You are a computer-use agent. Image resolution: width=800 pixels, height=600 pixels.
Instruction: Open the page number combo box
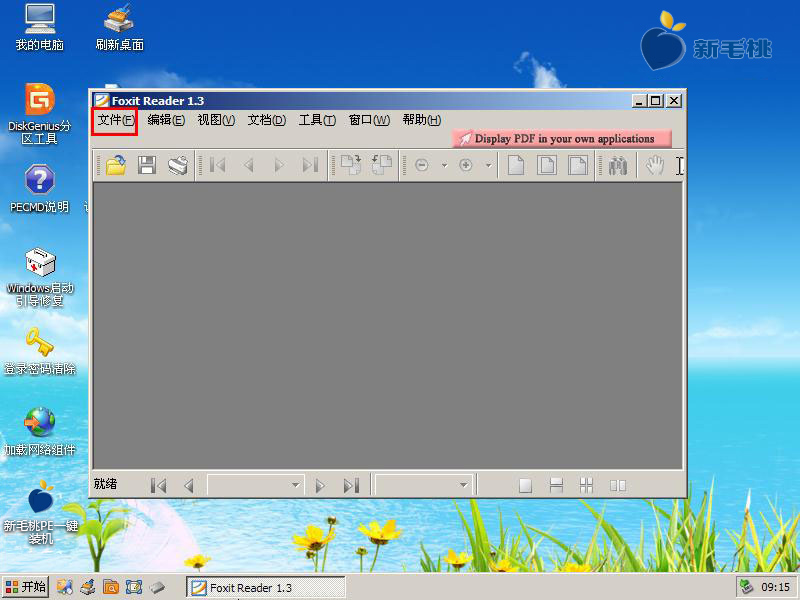[256, 485]
